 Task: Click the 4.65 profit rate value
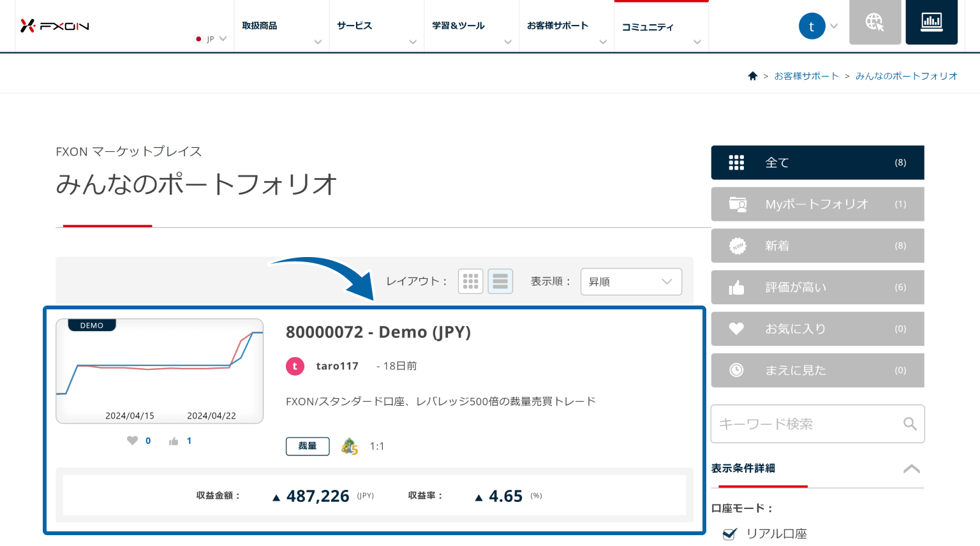click(505, 496)
